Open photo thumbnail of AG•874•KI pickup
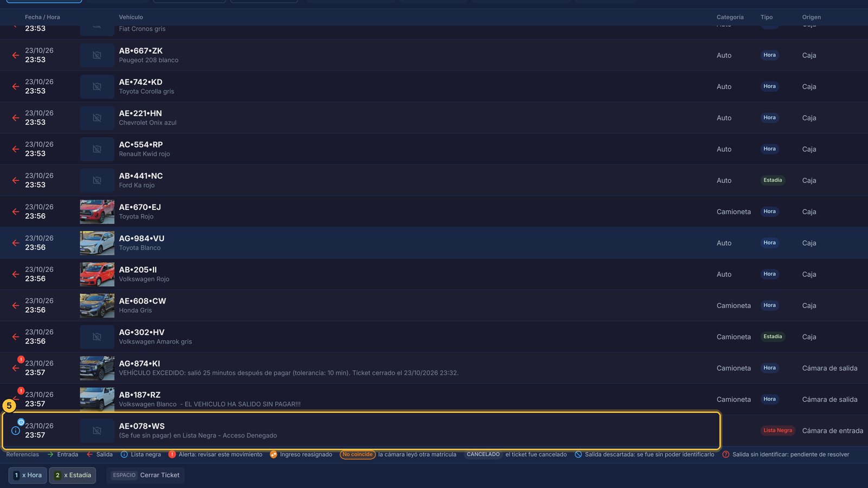Screen dimensions: 868x488 coord(97,368)
